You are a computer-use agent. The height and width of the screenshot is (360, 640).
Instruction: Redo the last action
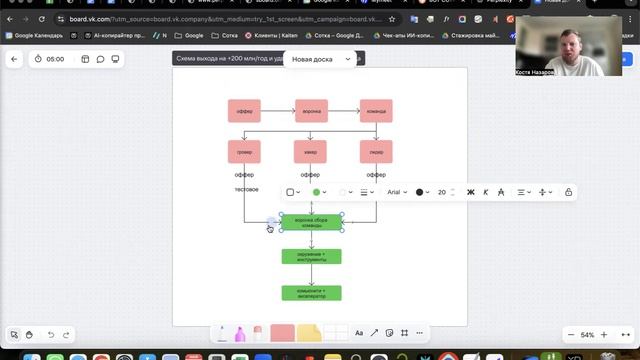coord(66,335)
